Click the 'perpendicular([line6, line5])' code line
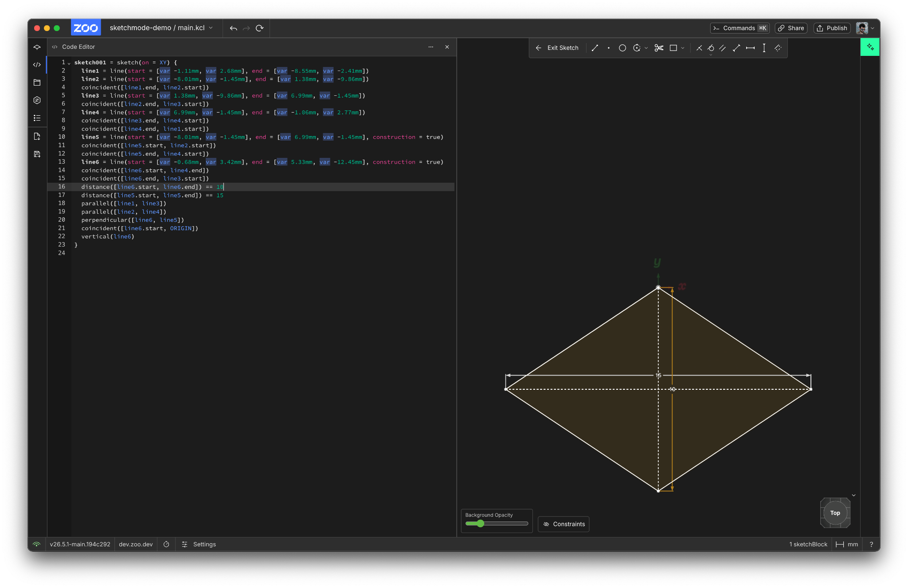This screenshot has height=588, width=908. [133, 220]
